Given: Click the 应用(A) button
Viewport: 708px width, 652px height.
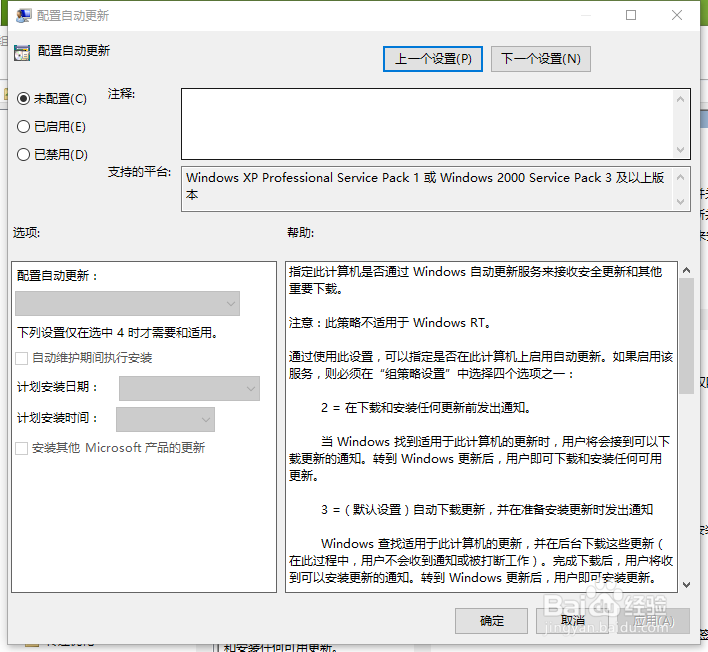Looking at the screenshot, I should tap(653, 621).
